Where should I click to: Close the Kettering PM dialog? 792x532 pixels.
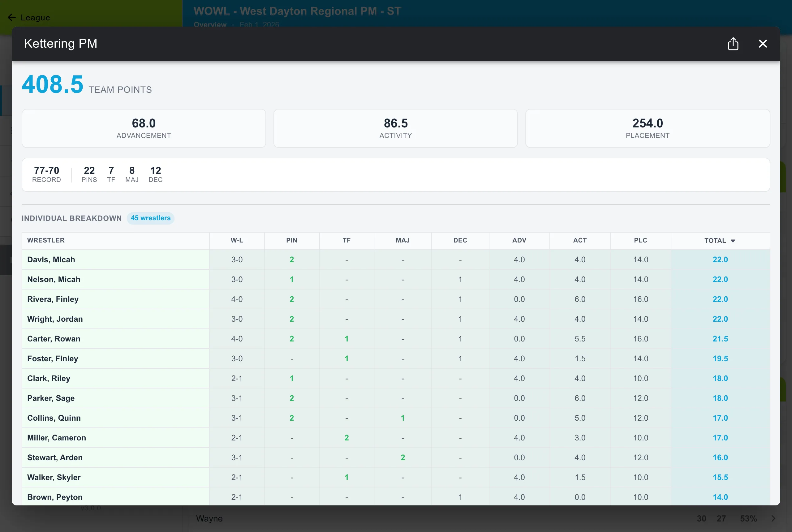tap(763, 44)
